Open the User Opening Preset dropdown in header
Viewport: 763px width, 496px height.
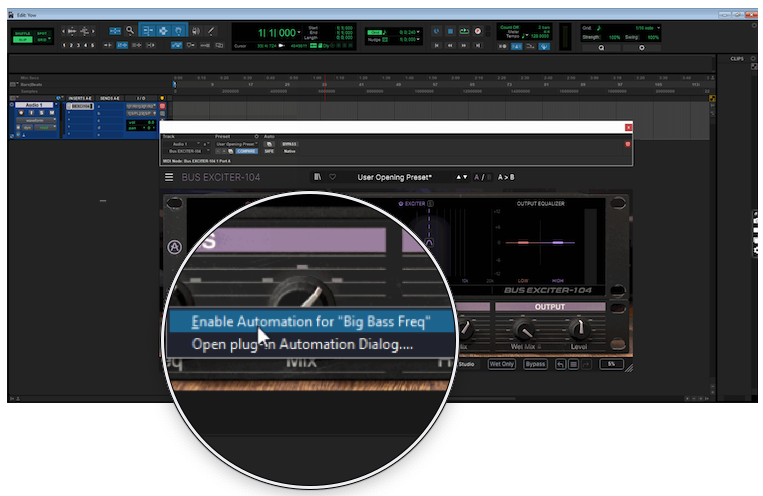tap(236, 144)
